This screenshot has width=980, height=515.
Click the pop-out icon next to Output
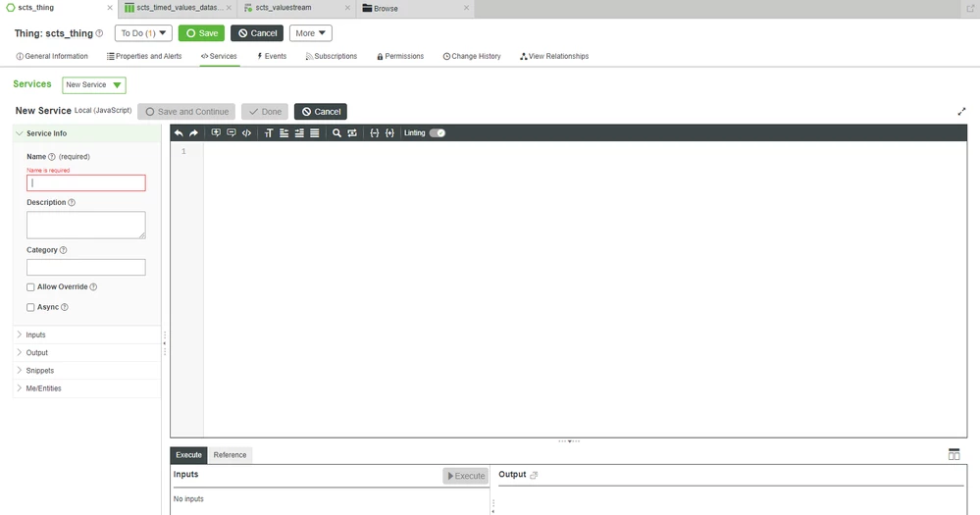click(534, 475)
